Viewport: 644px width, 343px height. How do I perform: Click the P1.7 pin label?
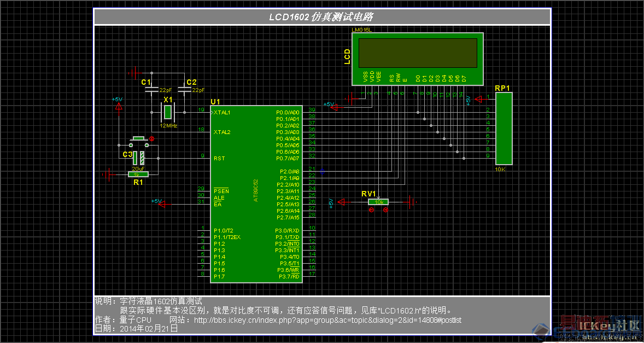[219, 276]
